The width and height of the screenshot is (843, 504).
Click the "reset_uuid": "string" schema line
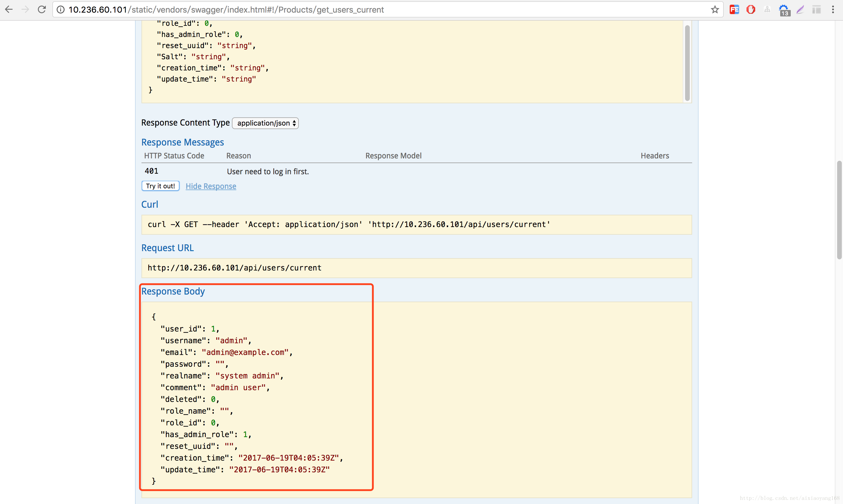point(206,45)
